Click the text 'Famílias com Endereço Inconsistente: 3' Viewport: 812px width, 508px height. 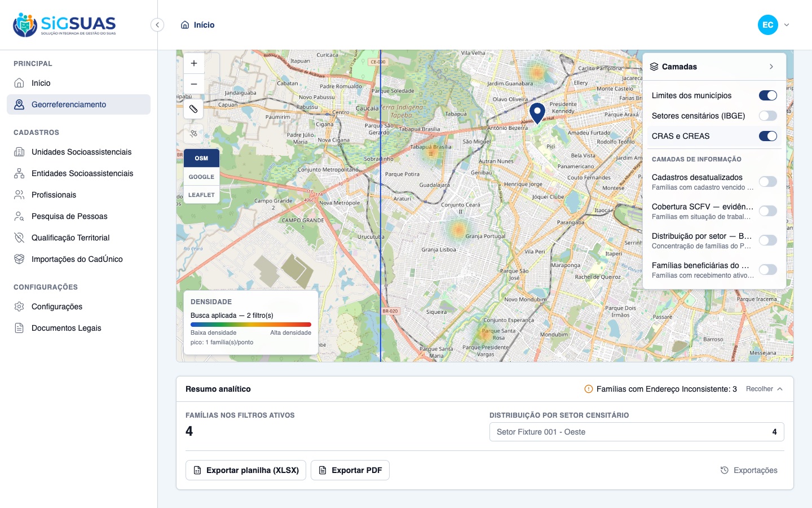point(667,389)
